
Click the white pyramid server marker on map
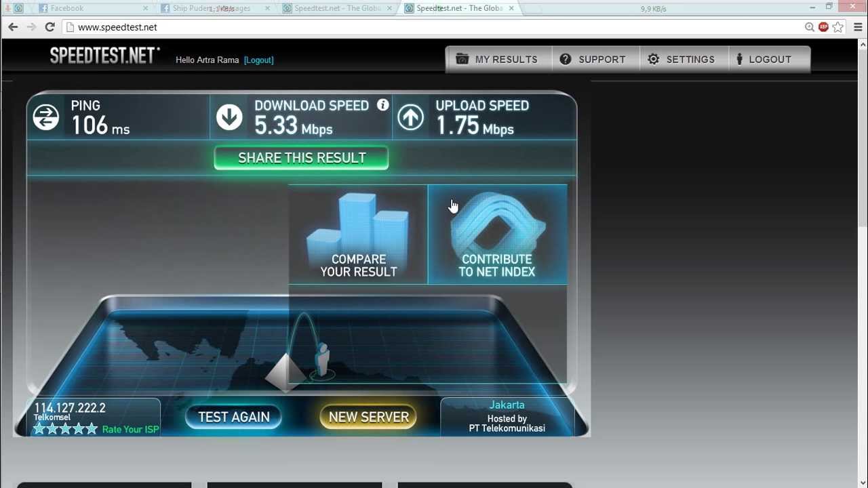point(285,371)
